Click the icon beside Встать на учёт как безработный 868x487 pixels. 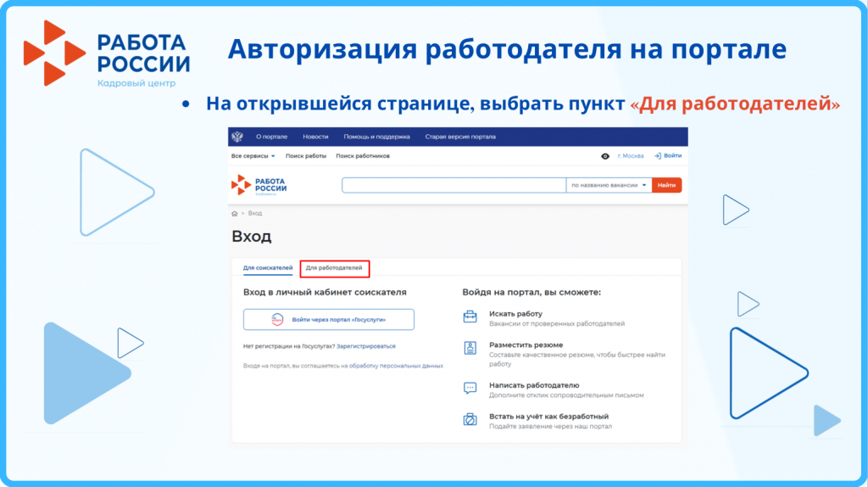click(470, 420)
